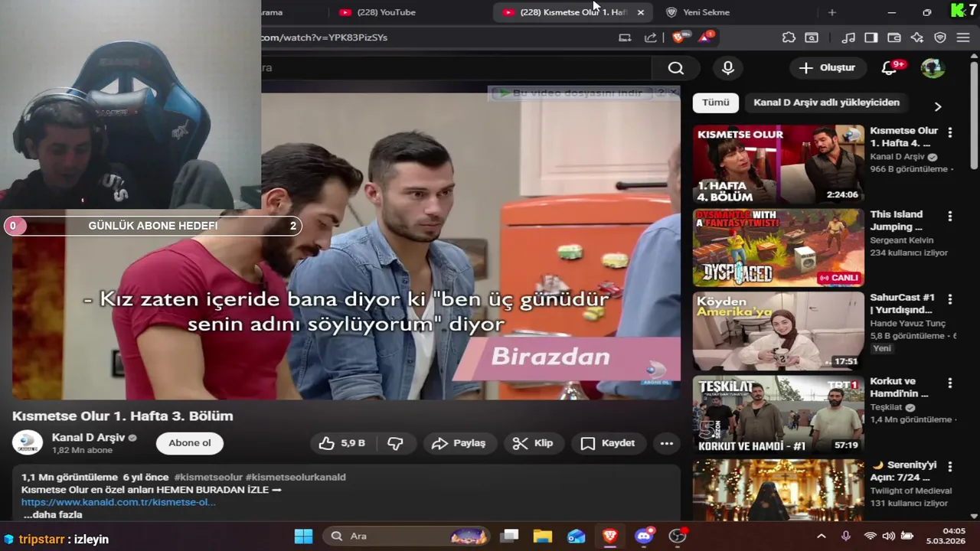
Task: Show more filter chips with right chevron
Action: pyautogui.click(x=938, y=106)
